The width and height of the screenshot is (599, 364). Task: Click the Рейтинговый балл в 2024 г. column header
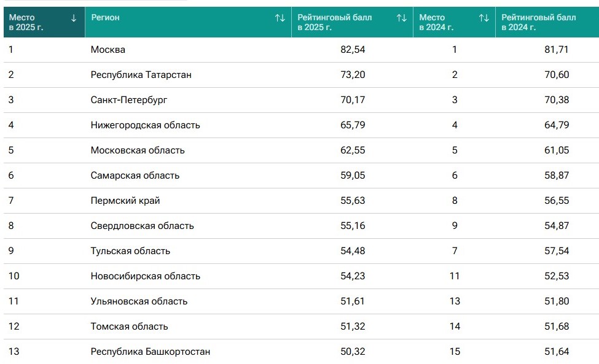pyautogui.click(x=547, y=22)
